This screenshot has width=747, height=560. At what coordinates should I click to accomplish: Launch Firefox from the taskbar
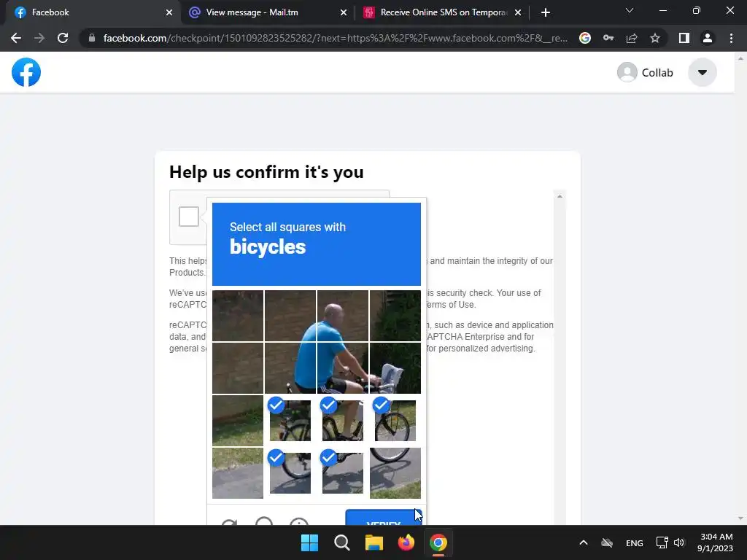406,542
